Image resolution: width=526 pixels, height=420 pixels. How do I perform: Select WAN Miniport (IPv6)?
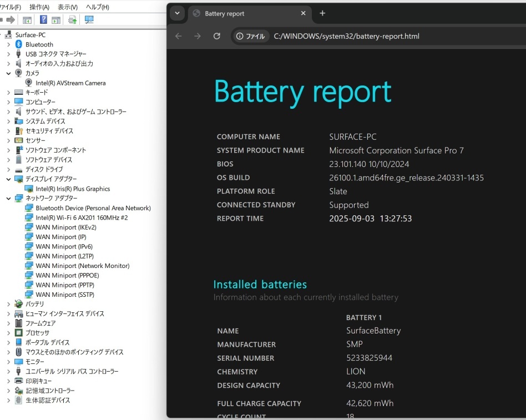pyautogui.click(x=64, y=246)
